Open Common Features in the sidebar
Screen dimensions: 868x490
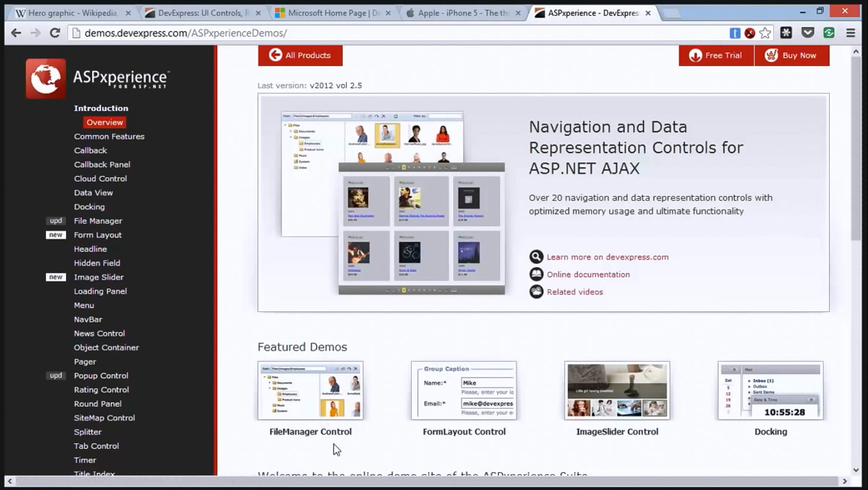[109, 137]
